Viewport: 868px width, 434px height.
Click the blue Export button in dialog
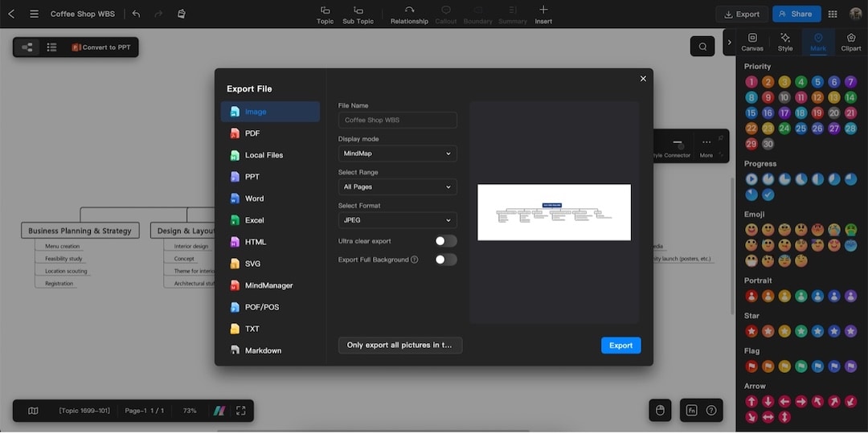click(621, 346)
